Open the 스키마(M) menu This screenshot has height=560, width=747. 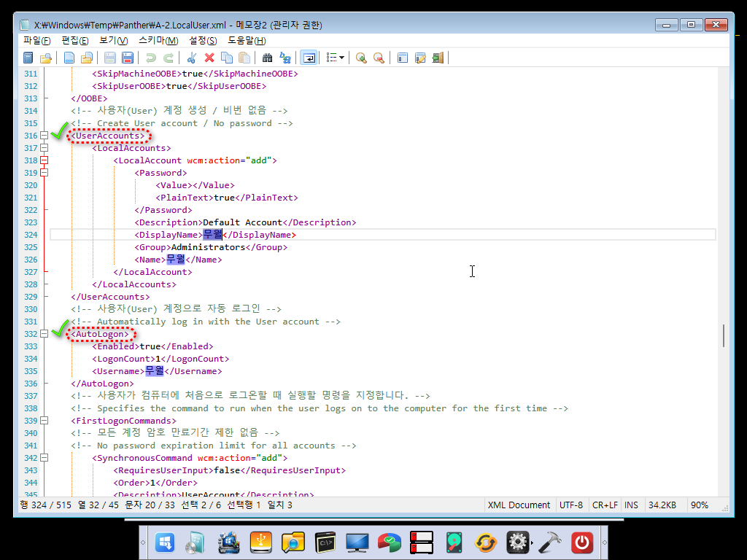[x=158, y=41]
